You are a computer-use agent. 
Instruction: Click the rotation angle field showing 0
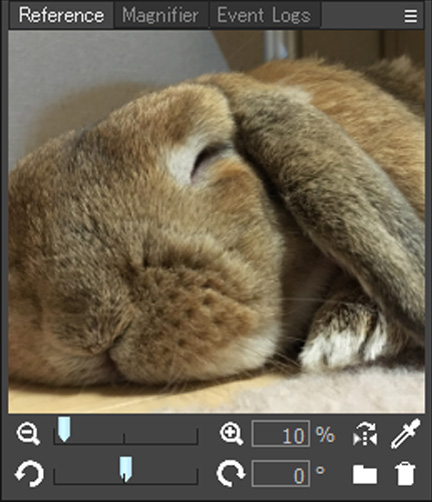click(x=281, y=474)
